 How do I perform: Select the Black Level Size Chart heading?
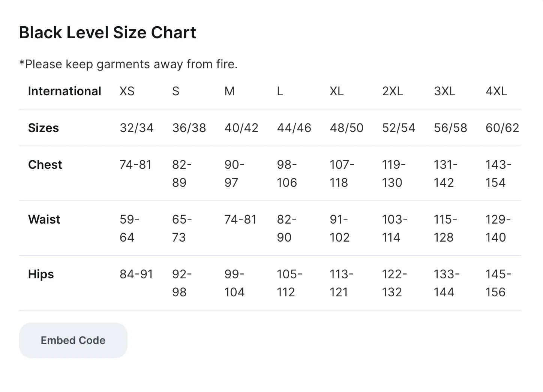click(108, 33)
